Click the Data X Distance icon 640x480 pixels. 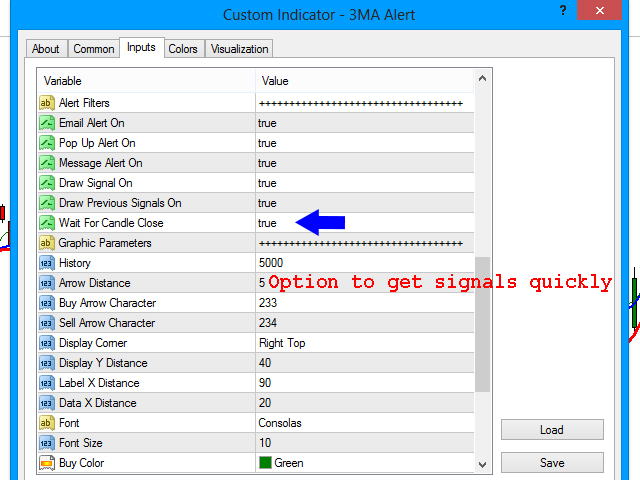[x=47, y=403]
